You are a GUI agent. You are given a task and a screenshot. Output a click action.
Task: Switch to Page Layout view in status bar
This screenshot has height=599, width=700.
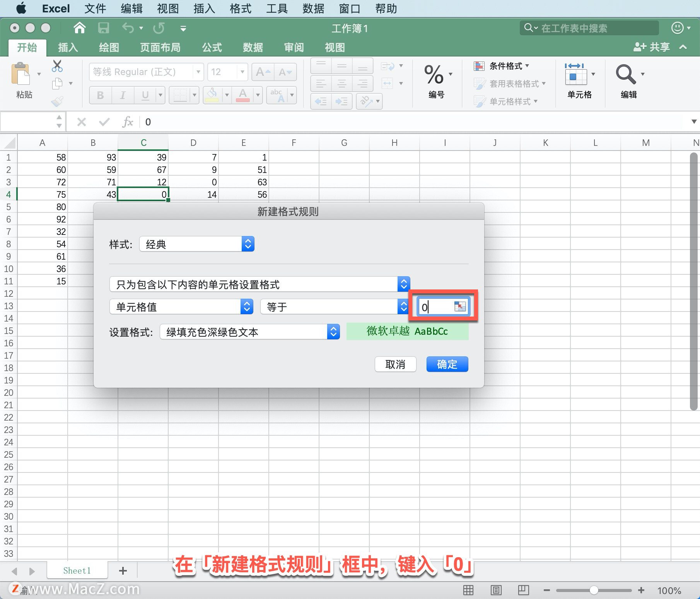(x=496, y=590)
